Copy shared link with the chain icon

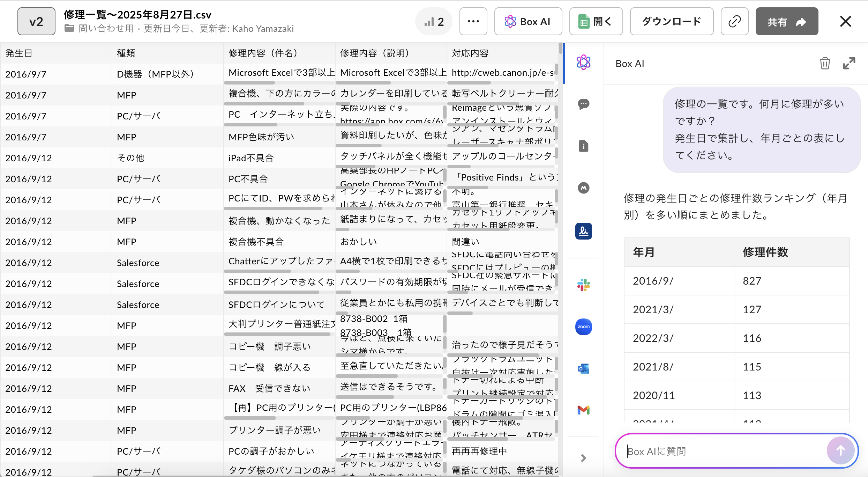click(734, 22)
